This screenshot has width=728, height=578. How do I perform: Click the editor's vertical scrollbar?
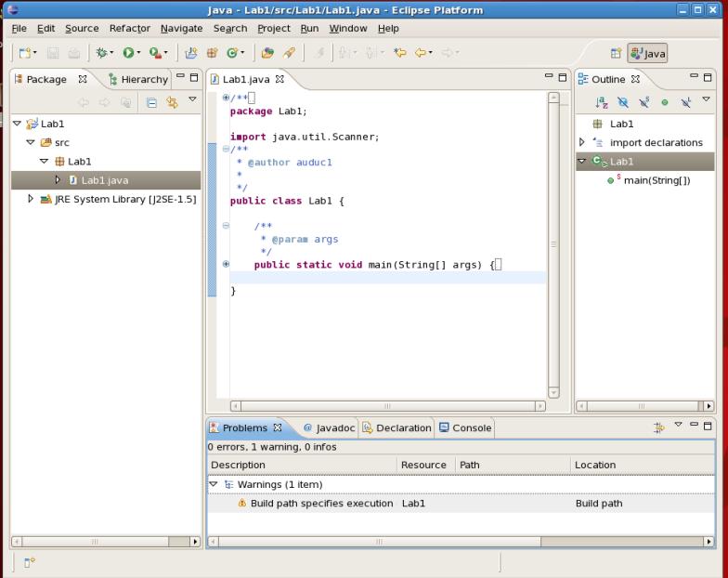point(554,243)
